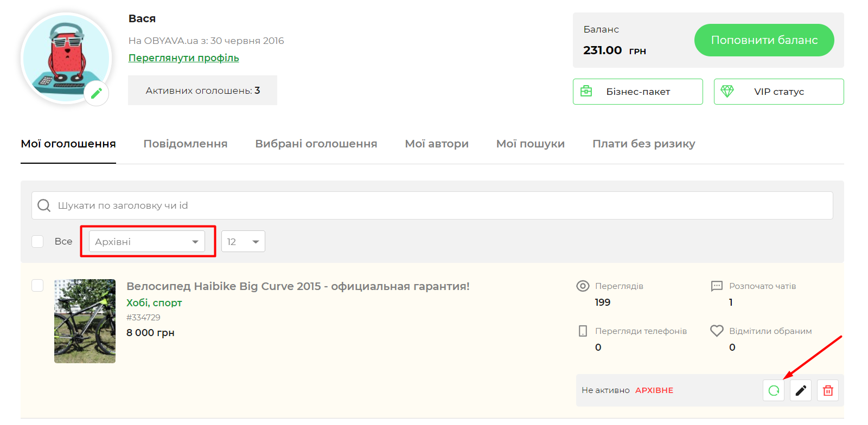The width and height of the screenshot is (868, 425).
Task: Click the black pencil edit listing icon
Action: point(801,390)
